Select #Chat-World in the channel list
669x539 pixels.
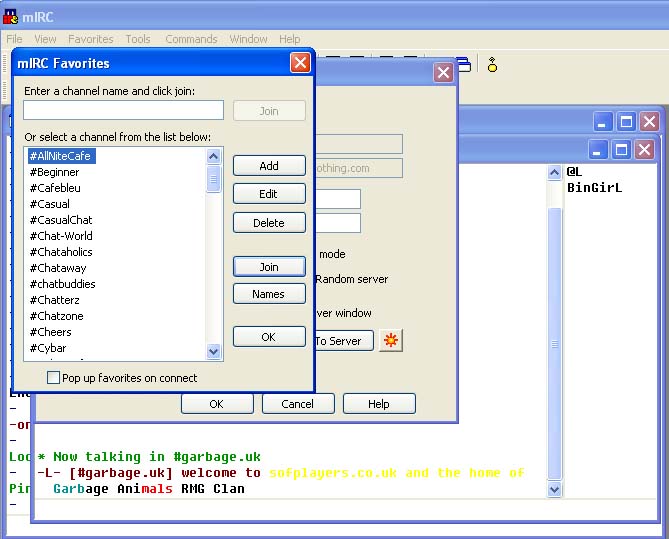[x=61, y=236]
